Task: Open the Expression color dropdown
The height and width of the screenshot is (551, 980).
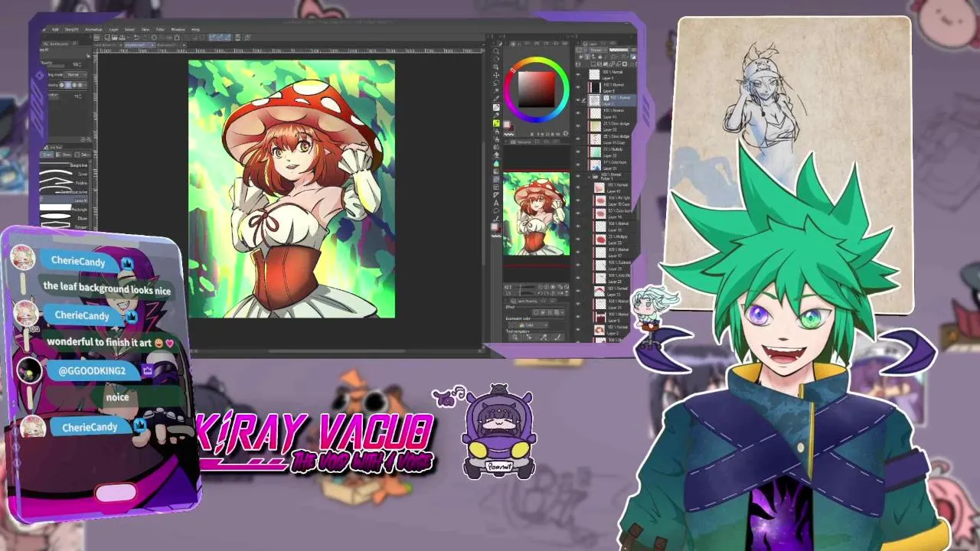Action: coord(528,325)
